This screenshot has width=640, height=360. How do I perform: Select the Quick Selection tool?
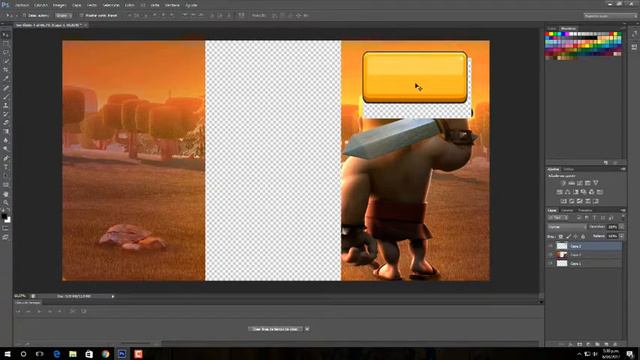coord(6,61)
